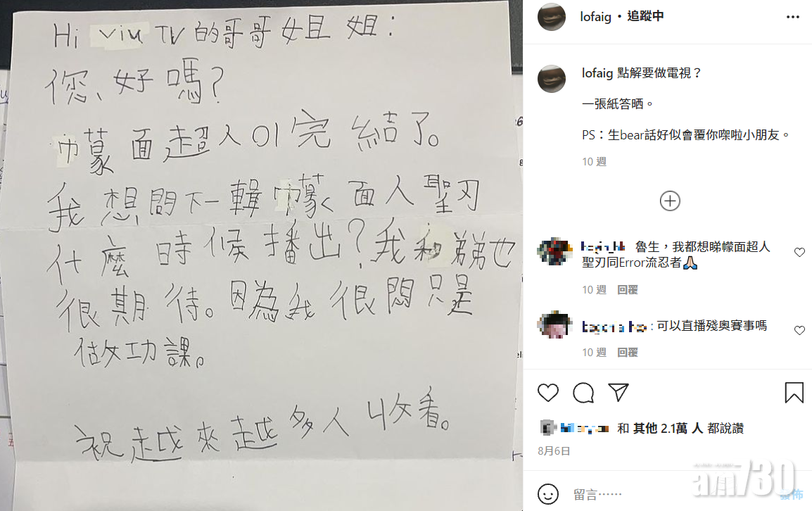The height and width of the screenshot is (511, 812).
Task: Open the first commenter's profile avatar
Action: pos(554,251)
